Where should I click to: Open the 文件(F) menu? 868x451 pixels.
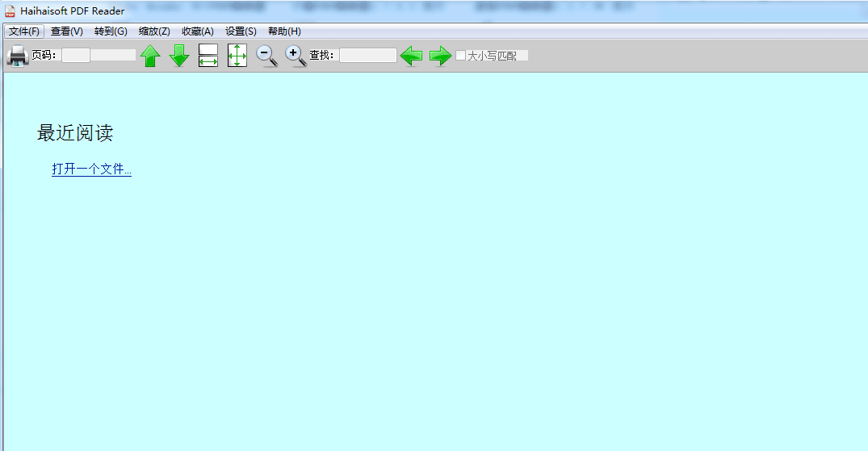coord(24,31)
